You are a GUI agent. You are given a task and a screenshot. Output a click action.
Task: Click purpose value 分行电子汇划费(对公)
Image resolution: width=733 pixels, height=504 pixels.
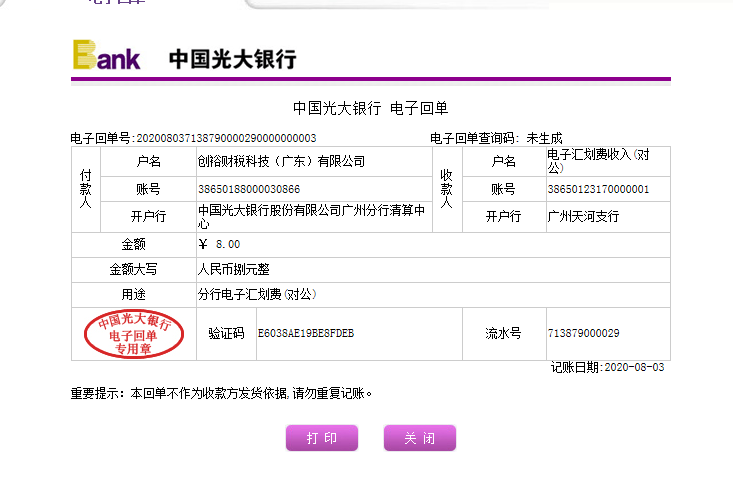pos(257,295)
